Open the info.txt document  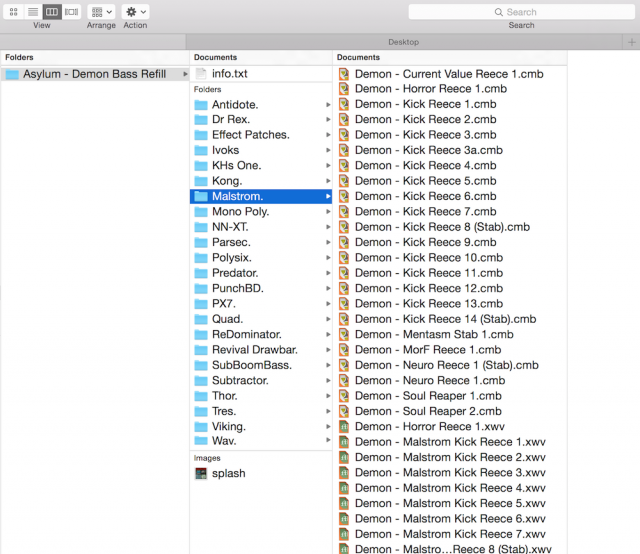[229, 74]
